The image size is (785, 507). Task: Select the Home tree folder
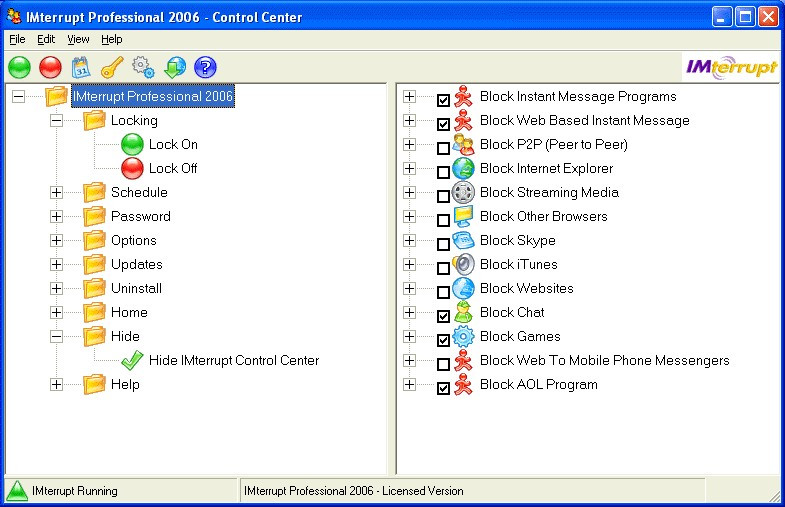click(129, 312)
